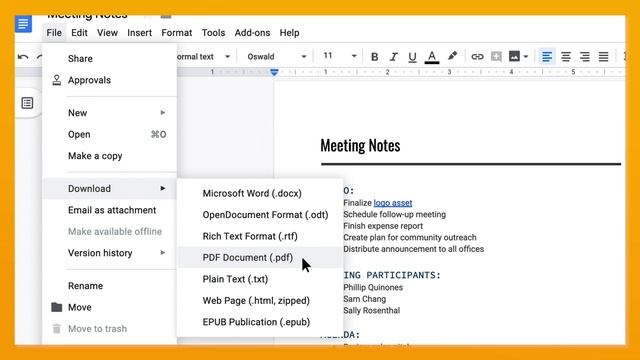
Task: Click the text Finish expense report
Action: click(383, 226)
